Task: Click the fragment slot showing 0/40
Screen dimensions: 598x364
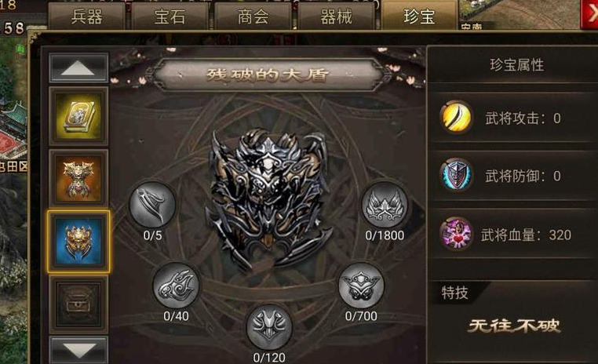Action: pyautogui.click(x=176, y=286)
